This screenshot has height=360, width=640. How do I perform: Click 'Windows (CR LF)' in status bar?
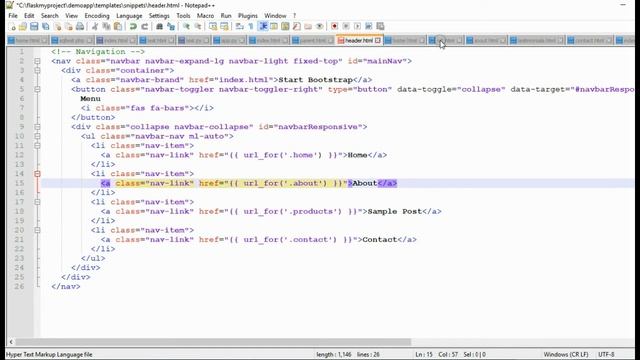[x=566, y=354]
